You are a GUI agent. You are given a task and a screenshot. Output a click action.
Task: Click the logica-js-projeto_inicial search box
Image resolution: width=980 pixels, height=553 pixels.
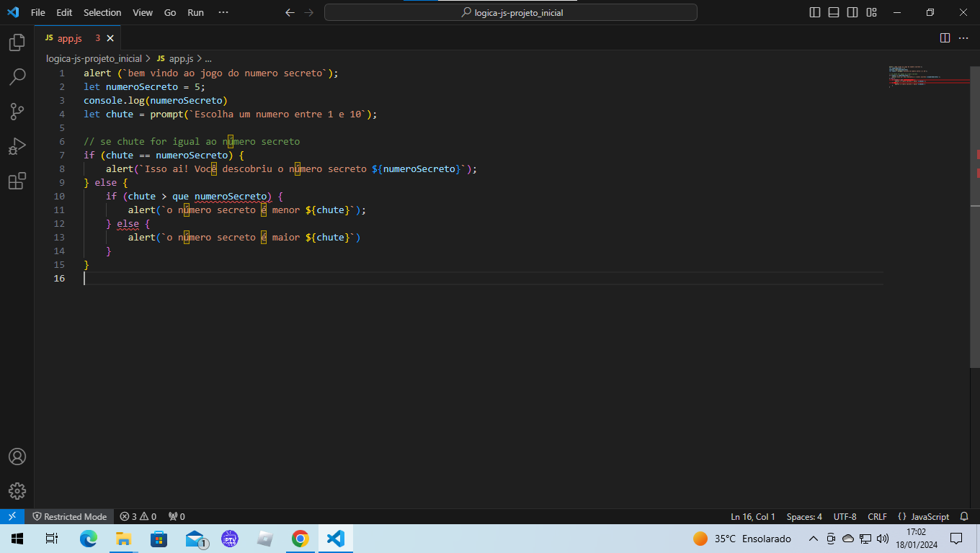tap(511, 12)
